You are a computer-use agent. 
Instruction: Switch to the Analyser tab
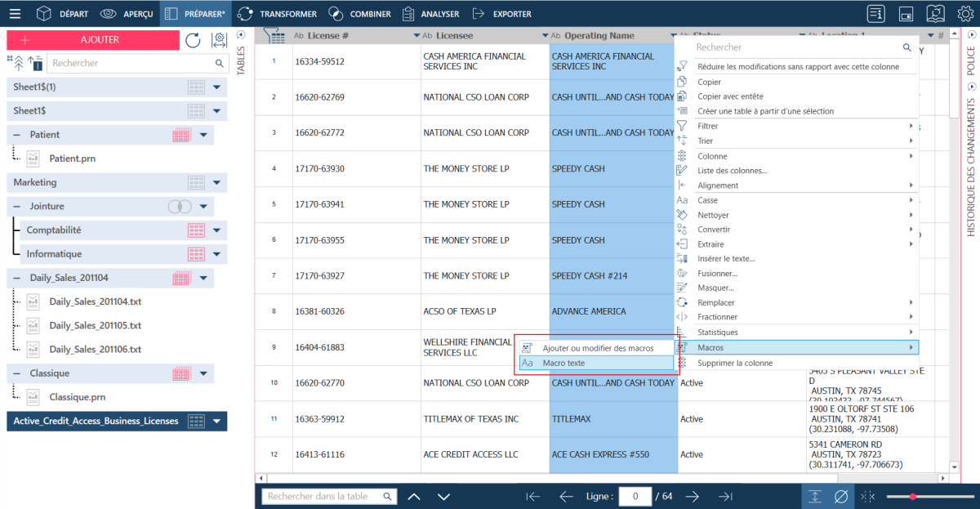(430, 14)
